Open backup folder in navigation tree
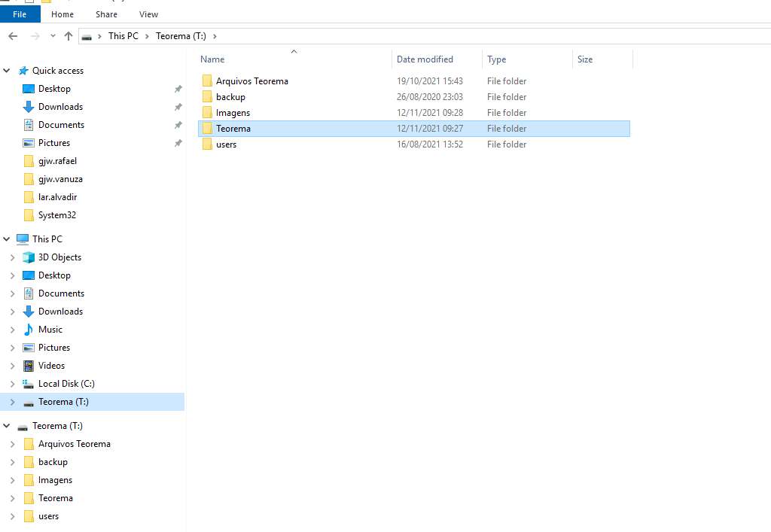The image size is (771, 532). click(x=53, y=462)
